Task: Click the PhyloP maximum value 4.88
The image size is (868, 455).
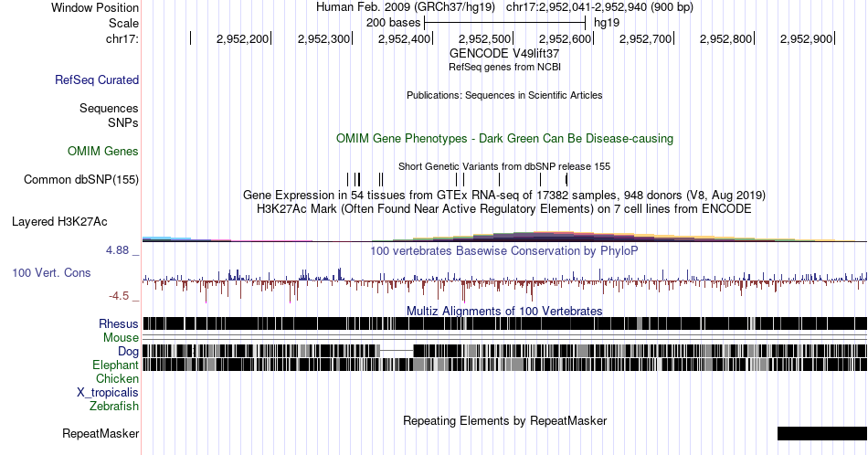Action: tap(117, 250)
